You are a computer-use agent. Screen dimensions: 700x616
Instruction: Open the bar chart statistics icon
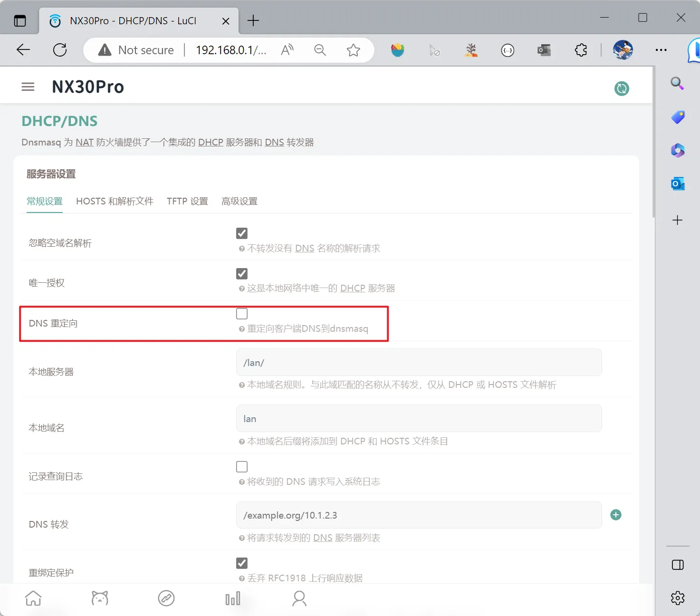[233, 598]
